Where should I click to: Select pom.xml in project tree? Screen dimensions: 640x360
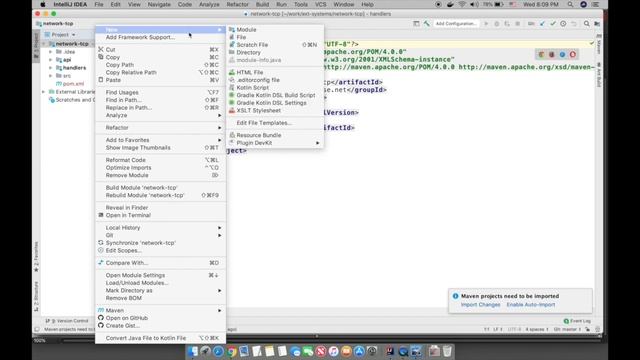coord(70,84)
